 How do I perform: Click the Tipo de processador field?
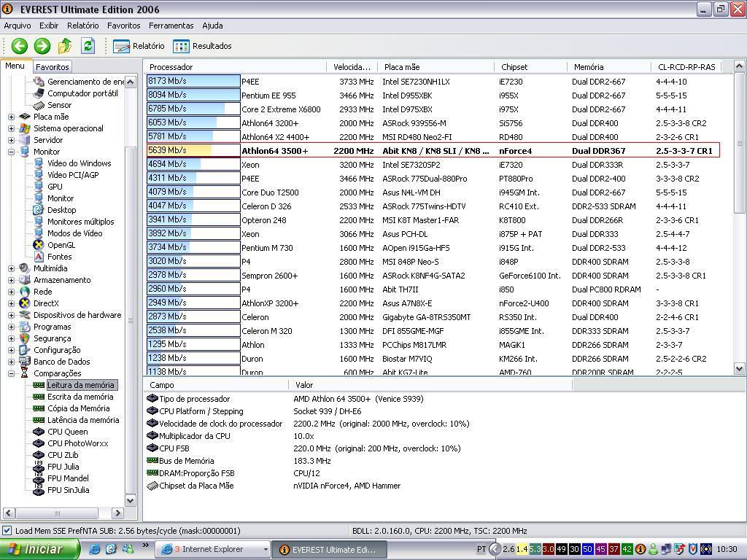point(194,399)
